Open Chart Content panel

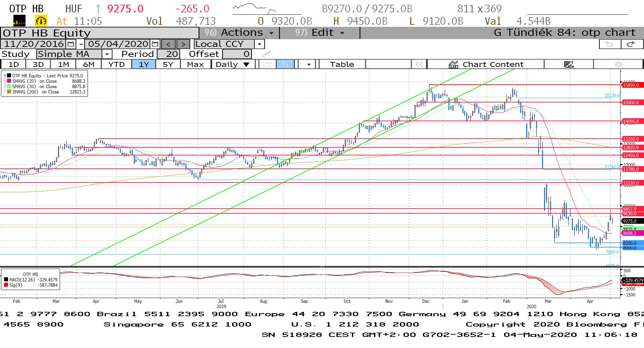(x=486, y=64)
